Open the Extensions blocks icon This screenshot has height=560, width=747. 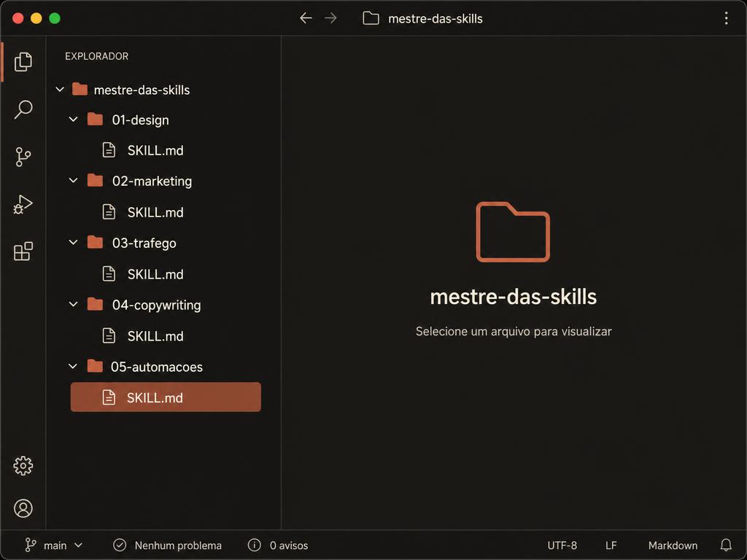pos(23,252)
